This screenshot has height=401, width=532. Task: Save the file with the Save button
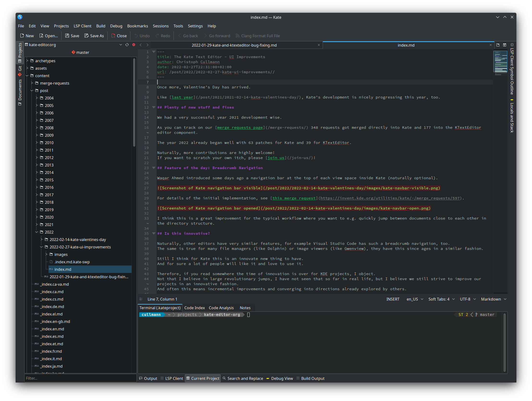[72, 36]
